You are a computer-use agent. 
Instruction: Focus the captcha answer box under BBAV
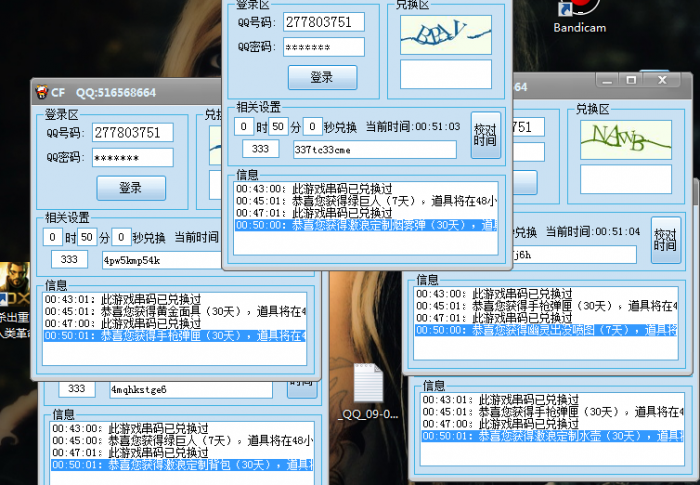pos(446,74)
